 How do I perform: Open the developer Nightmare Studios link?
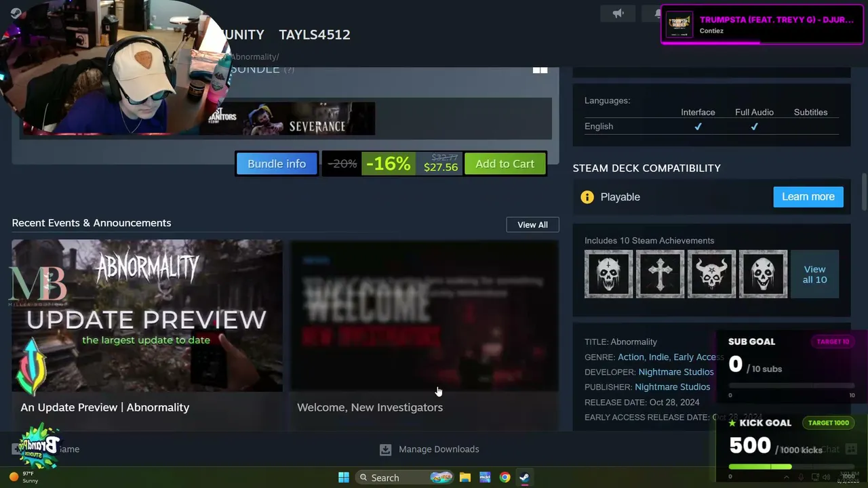point(676,372)
